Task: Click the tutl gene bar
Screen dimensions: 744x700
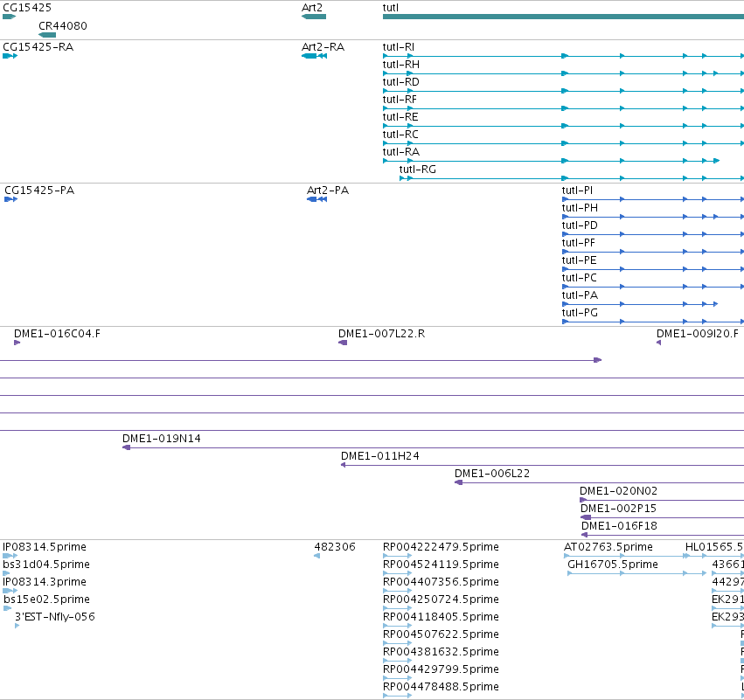Action: coord(563,17)
